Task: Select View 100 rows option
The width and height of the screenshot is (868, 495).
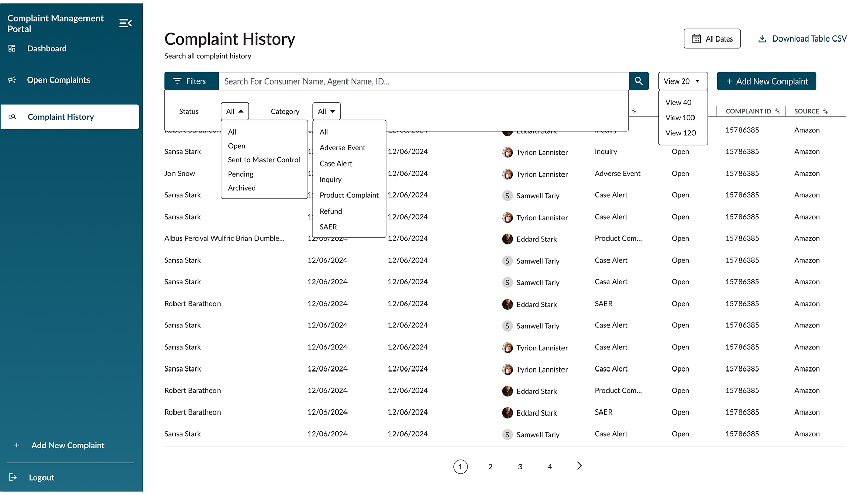Action: point(680,118)
